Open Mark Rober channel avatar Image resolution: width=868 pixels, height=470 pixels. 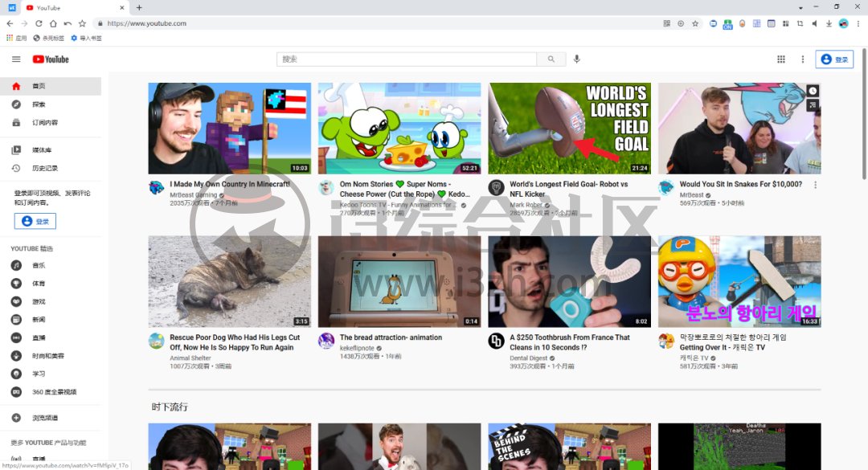coord(496,187)
